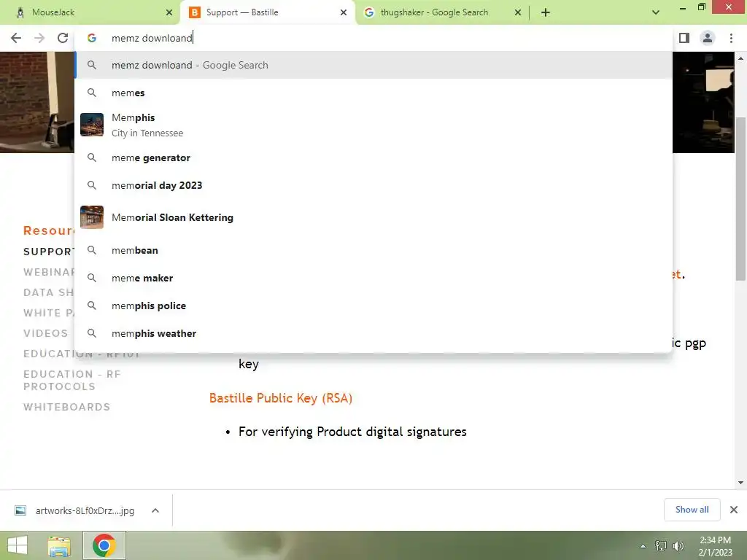Select 'memz download - Google Search' suggestion
Screen dimensions: 747x560
click(x=373, y=65)
